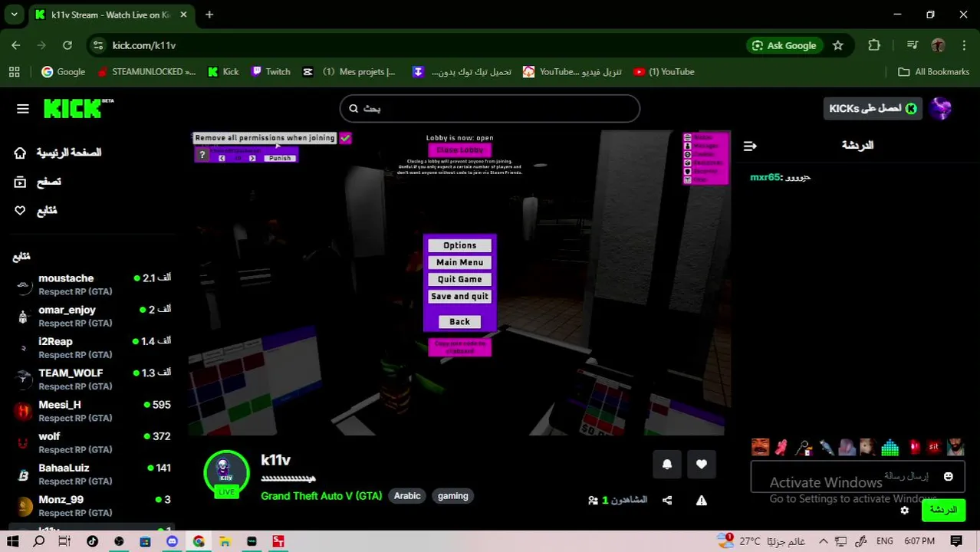The height and width of the screenshot is (552, 980).
Task: Click the Options button in game menu
Action: point(459,245)
